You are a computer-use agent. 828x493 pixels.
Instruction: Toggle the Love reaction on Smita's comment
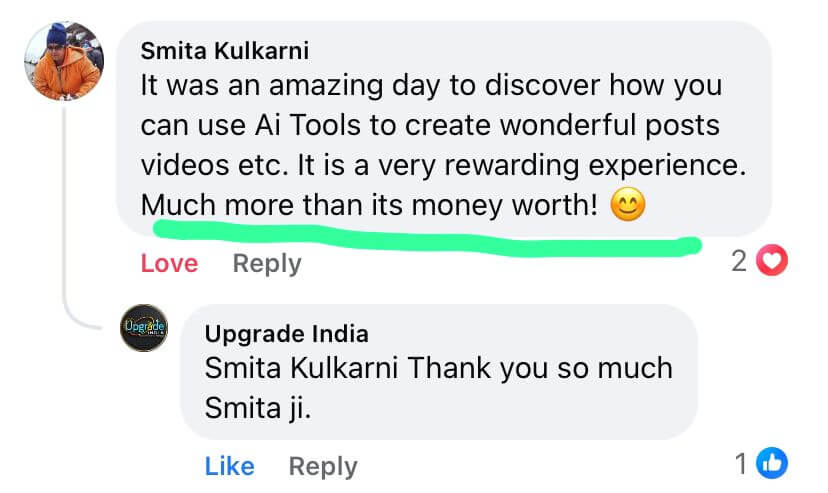[170, 263]
